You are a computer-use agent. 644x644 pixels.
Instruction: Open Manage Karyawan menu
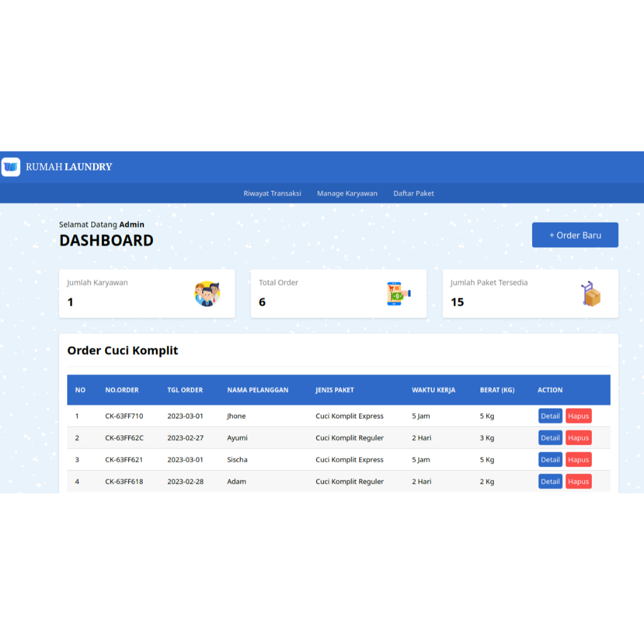pyautogui.click(x=347, y=194)
